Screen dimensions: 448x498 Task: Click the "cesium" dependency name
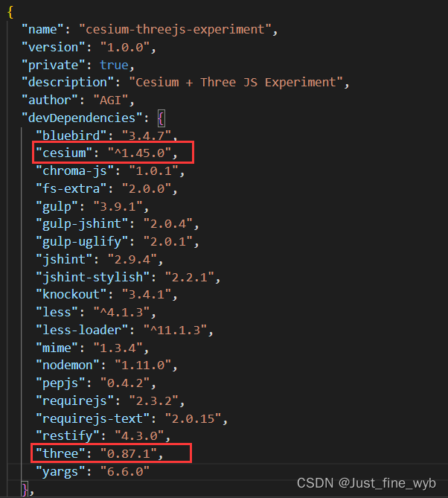point(64,153)
